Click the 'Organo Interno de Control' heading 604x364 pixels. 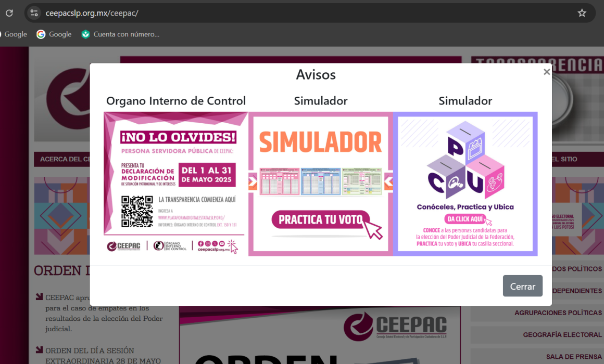(x=176, y=101)
